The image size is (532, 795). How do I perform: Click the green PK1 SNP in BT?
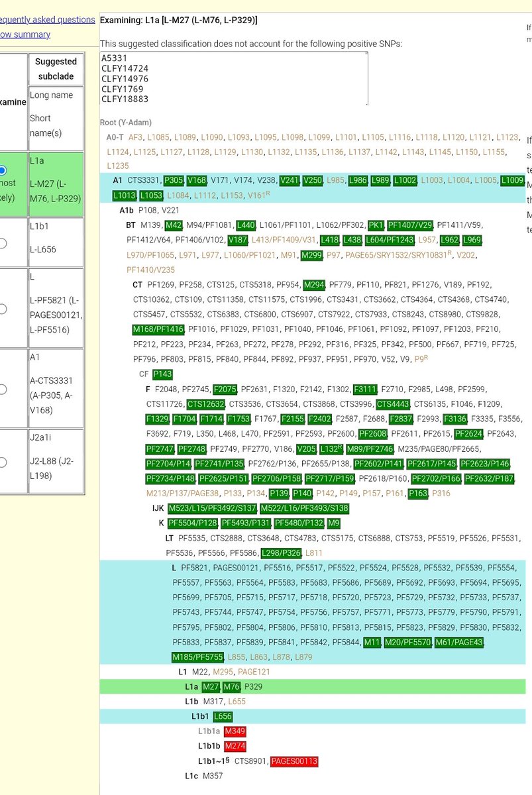coord(376,225)
